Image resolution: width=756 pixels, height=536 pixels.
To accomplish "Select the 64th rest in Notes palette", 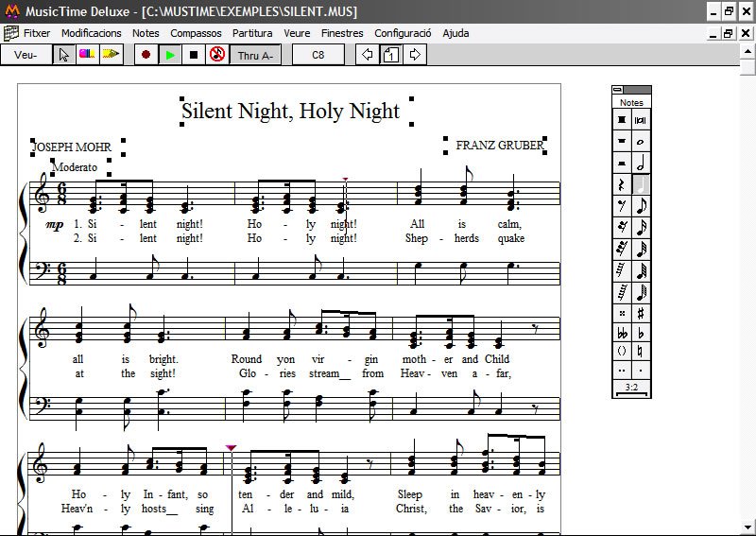I will pos(622,270).
